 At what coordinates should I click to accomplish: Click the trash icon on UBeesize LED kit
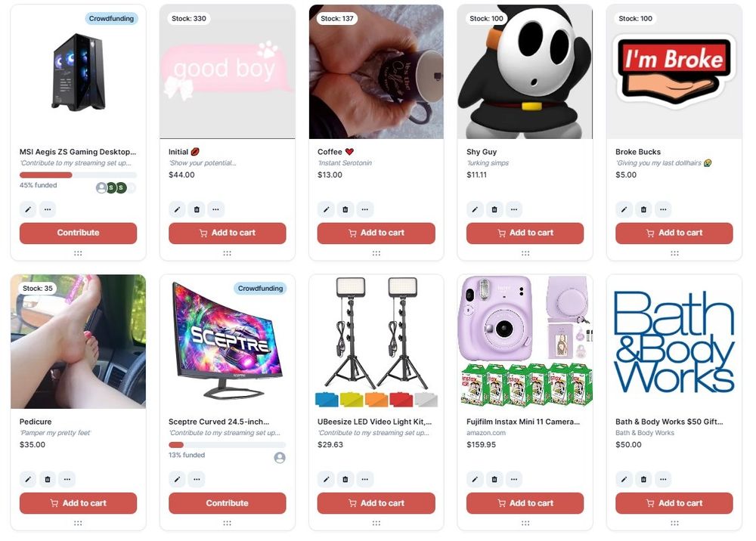click(x=345, y=479)
